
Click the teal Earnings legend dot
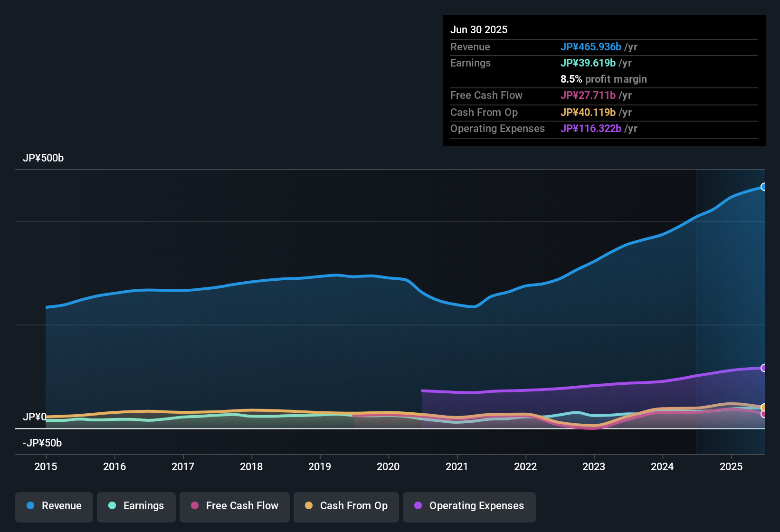pos(112,506)
